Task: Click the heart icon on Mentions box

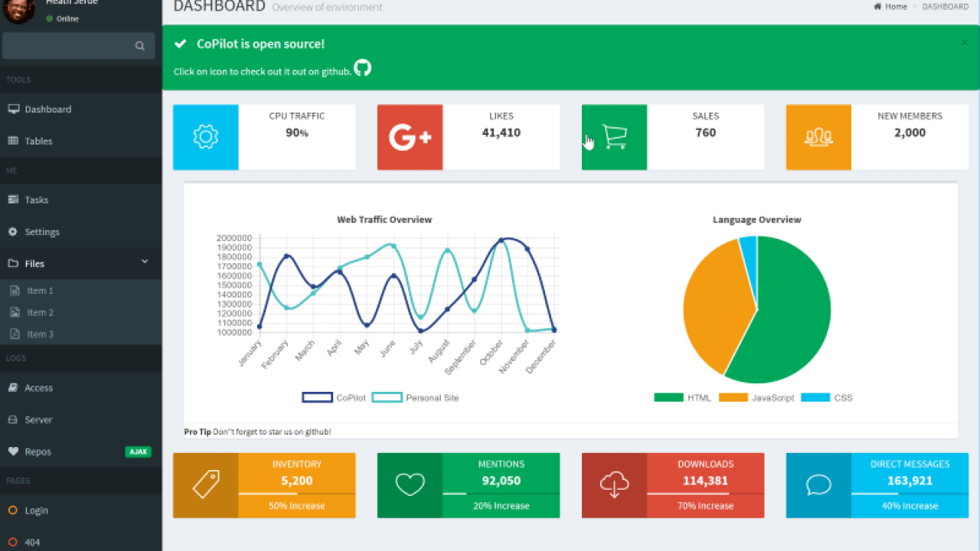Action: click(x=410, y=485)
